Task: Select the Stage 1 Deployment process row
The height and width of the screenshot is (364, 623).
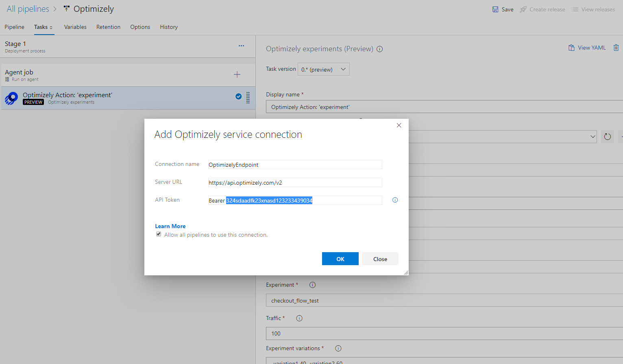Action: 128,46
